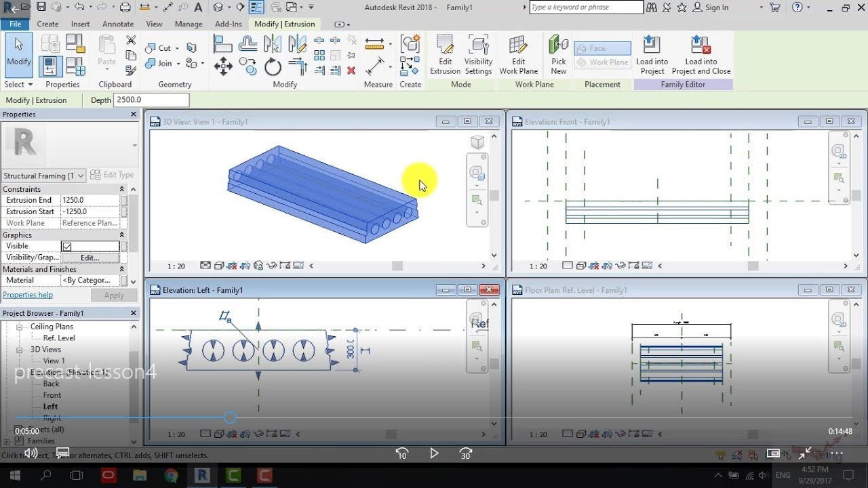This screenshot has width=868, height=488.
Task: Click the Edit... Visibility/Graphics button
Action: 90,258
